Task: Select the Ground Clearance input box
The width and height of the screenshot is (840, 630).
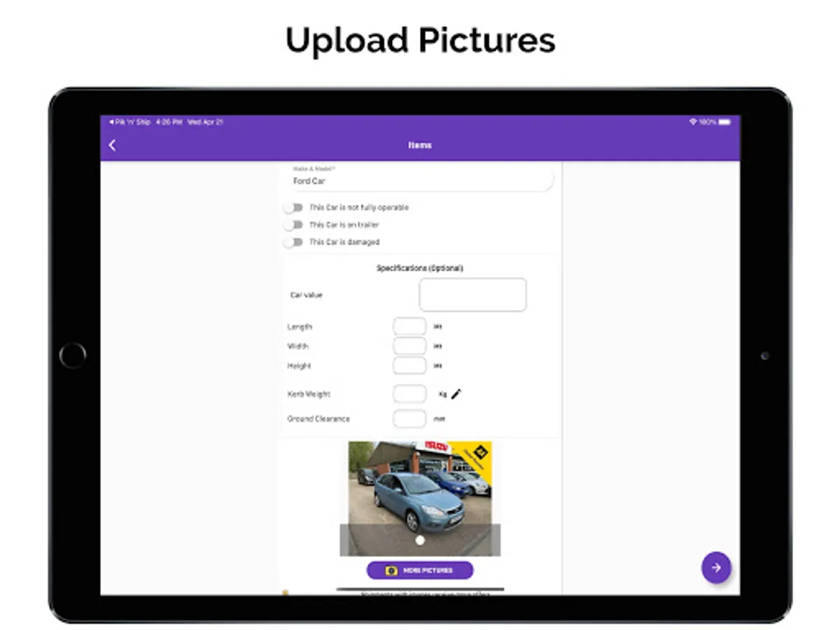Action: [x=409, y=419]
